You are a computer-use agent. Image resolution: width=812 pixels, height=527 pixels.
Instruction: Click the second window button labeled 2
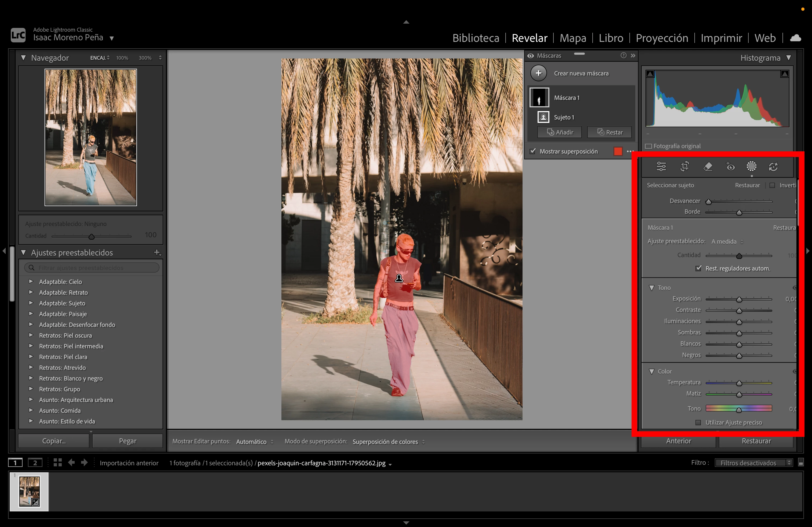tap(35, 463)
